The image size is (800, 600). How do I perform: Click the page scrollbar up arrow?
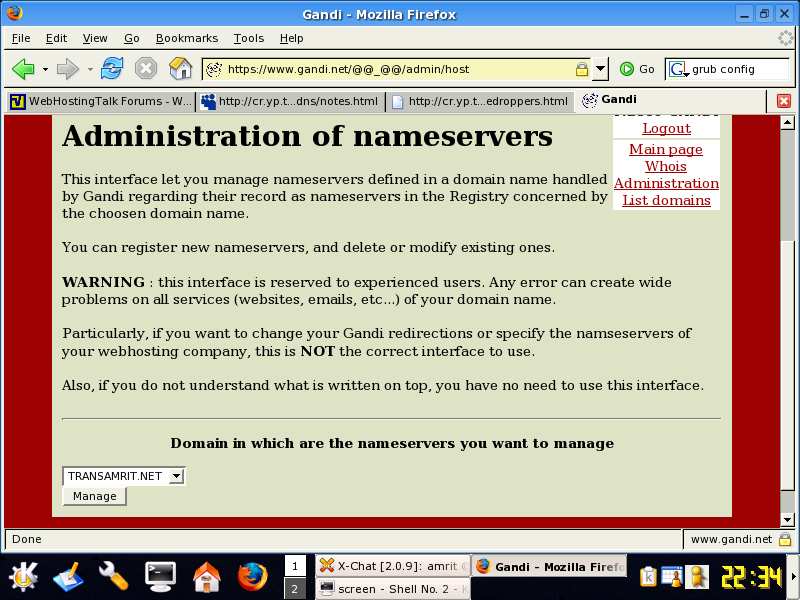tap(787, 122)
